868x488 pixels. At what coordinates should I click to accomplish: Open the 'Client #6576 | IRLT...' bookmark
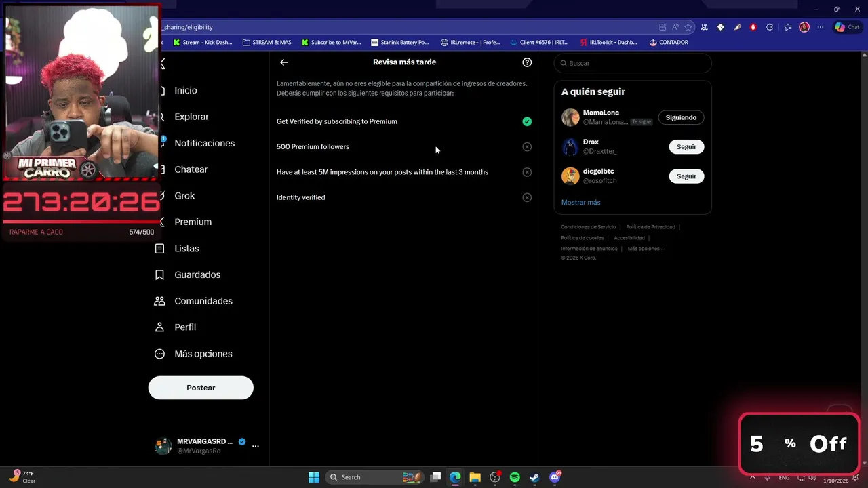pos(539,42)
